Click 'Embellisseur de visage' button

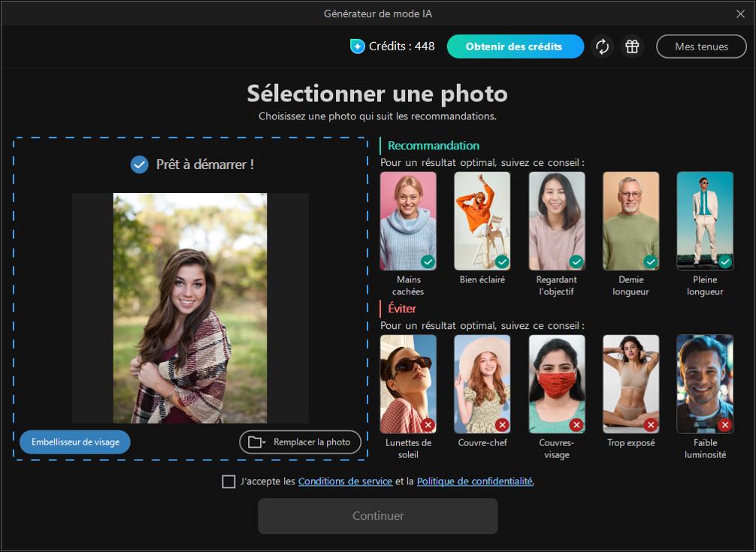(75, 442)
